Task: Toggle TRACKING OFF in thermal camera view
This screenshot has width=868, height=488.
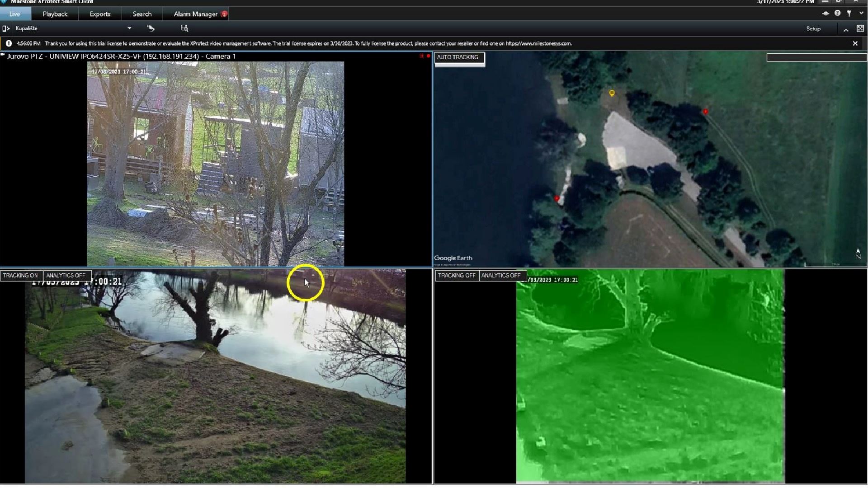Action: tap(457, 276)
